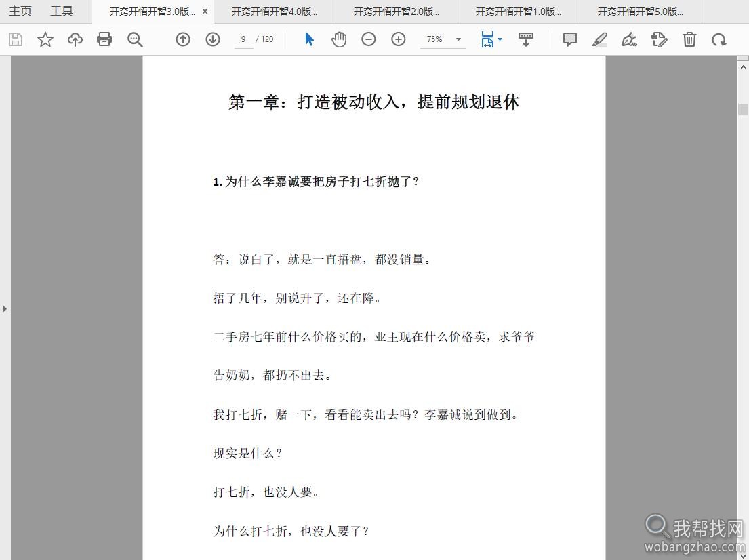749x560 pixels.
Task: Click the vertical scrollbar thumb
Action: [743, 109]
